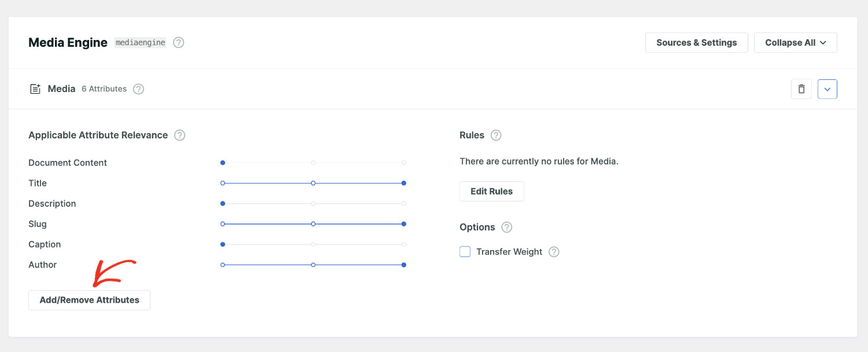Click the Options help question mark

[507, 228]
